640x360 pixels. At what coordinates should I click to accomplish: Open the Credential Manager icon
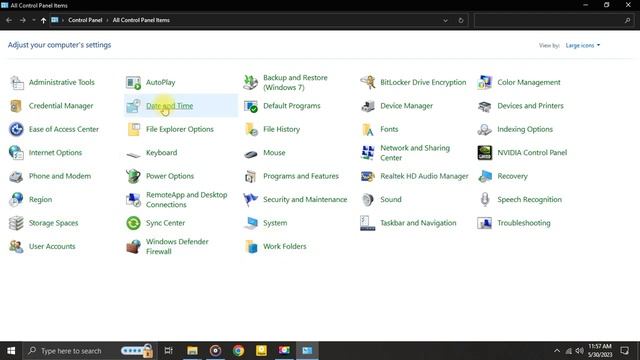point(17,106)
